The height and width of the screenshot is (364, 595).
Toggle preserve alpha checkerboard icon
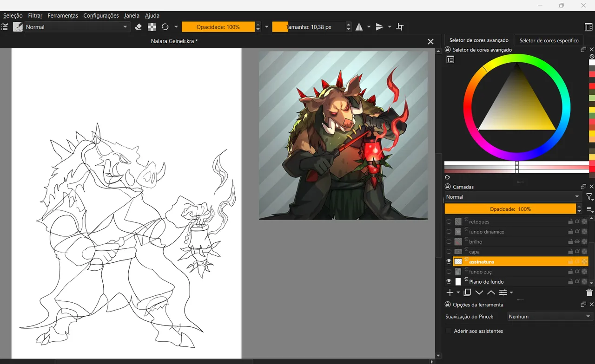click(x=152, y=27)
